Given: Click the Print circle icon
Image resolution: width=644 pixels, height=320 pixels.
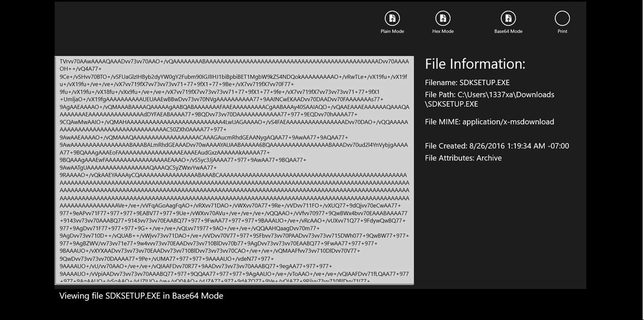Looking at the screenshot, I should click(562, 18).
